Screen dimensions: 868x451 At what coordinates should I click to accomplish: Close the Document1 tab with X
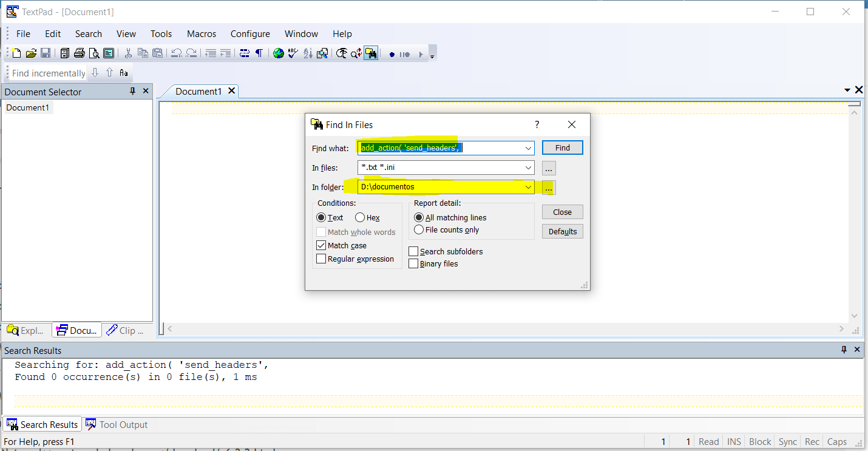click(231, 91)
